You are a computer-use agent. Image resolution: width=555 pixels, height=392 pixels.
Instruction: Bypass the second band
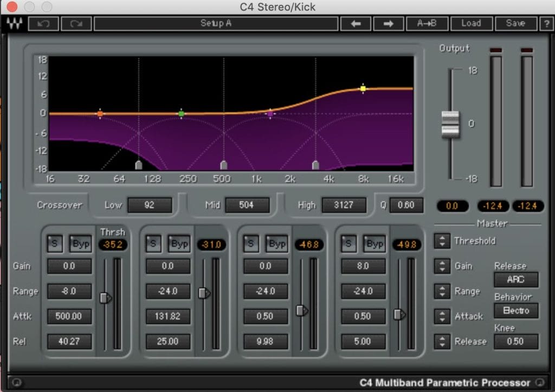click(x=178, y=244)
